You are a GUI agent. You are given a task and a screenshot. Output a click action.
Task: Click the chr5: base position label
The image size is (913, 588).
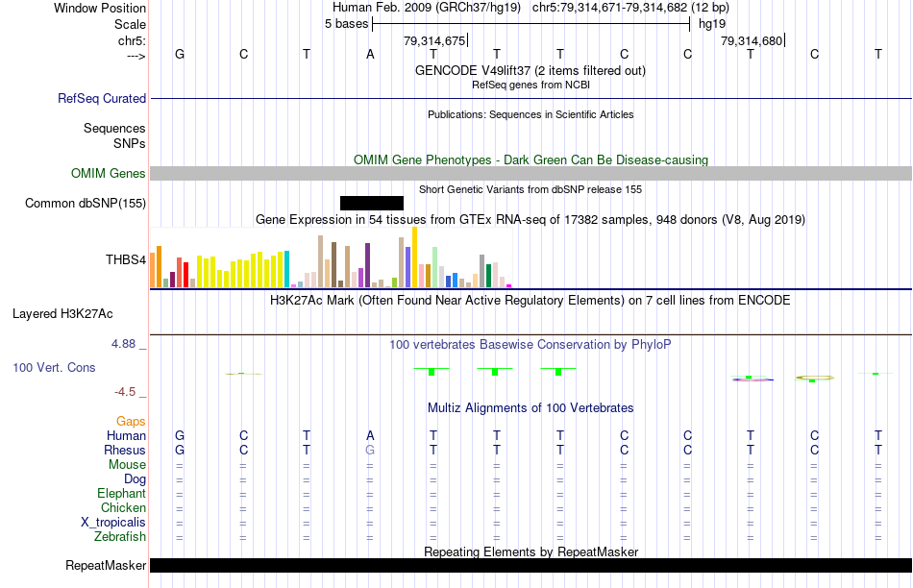[132, 40]
